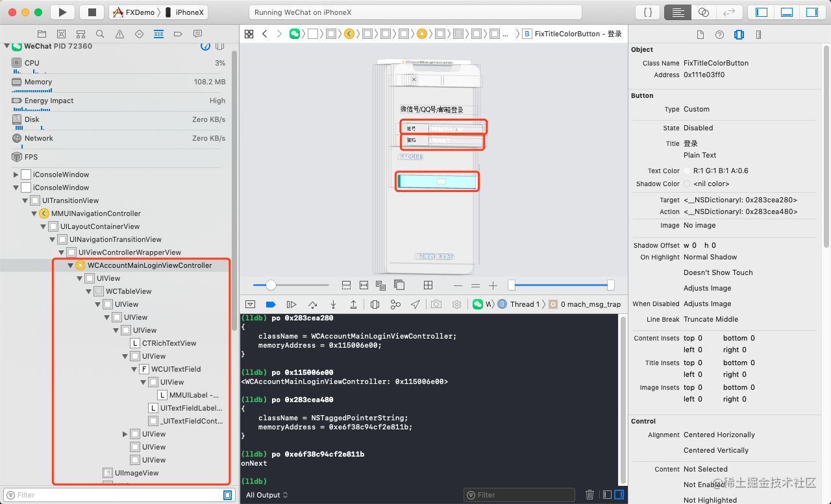Collapse the WeChat PID 72360 process
Viewport: 831px width, 504px height.
7,46
